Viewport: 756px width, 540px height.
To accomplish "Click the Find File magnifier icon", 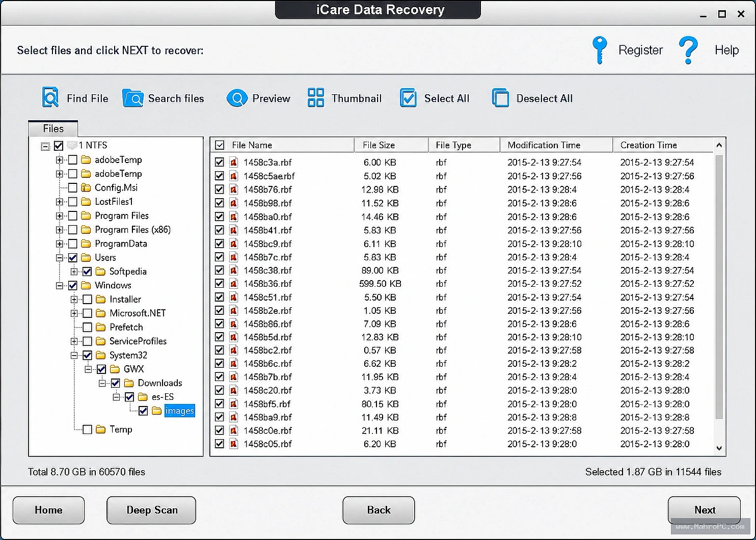I will pos(50,97).
